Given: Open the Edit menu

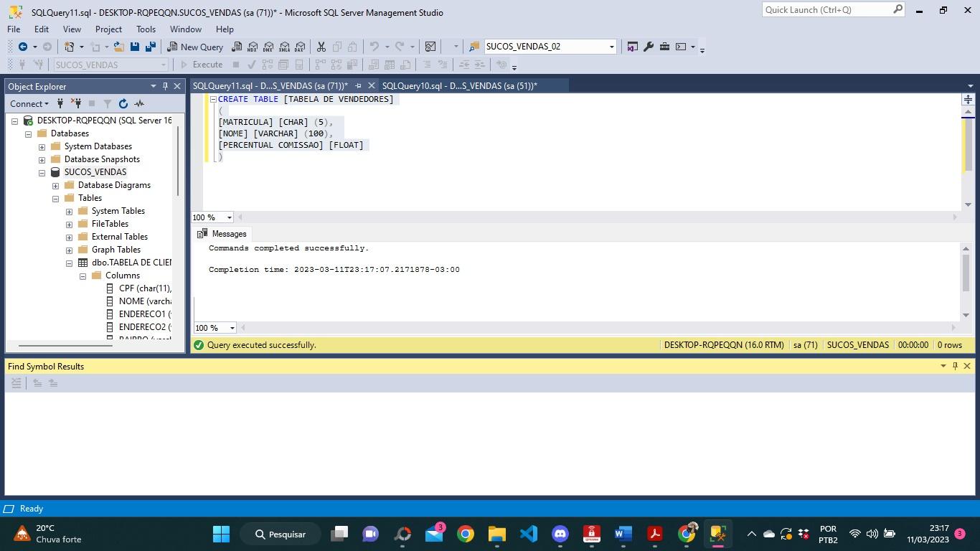Looking at the screenshot, I should click(x=42, y=29).
